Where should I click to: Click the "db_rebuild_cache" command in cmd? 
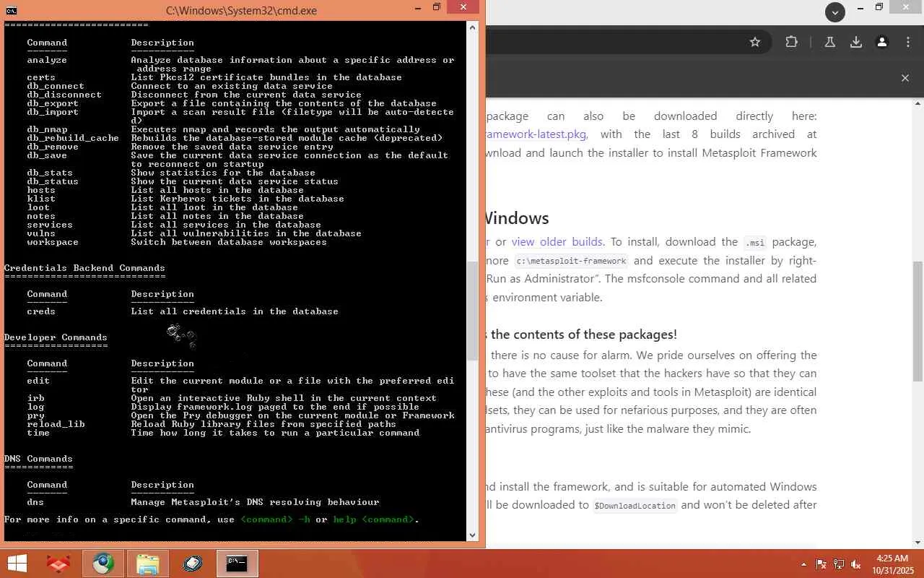click(73, 138)
